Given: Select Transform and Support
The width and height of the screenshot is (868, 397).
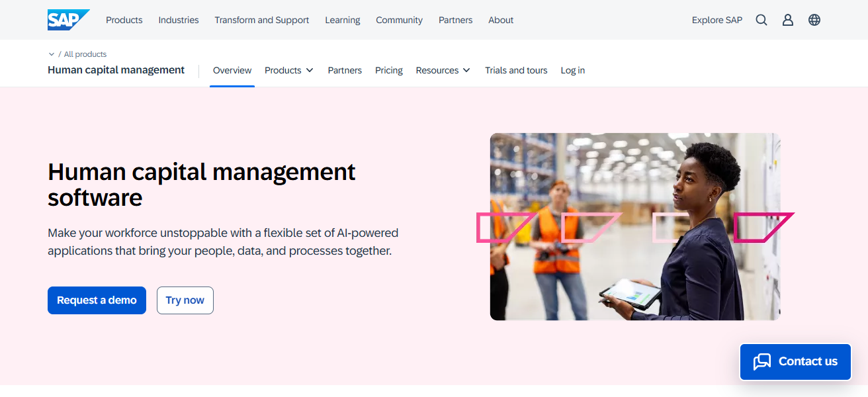Looking at the screenshot, I should (261, 20).
